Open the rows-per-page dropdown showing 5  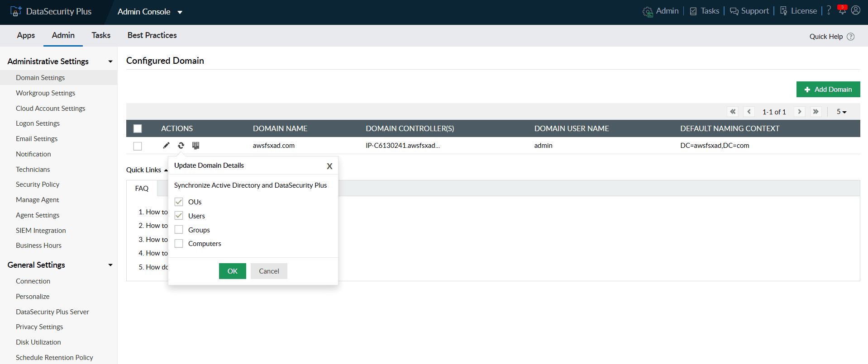click(841, 112)
